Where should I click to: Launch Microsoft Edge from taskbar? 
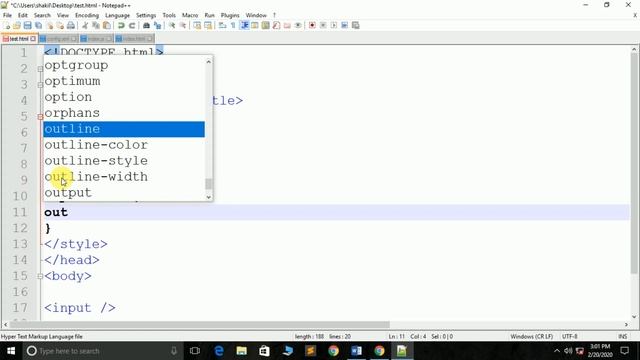tap(219, 351)
